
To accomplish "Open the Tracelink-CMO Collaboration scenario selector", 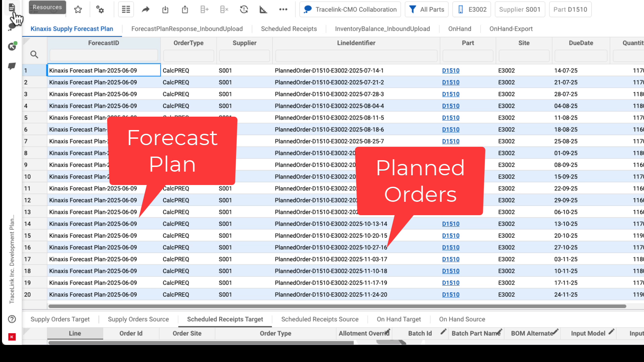I will (x=350, y=9).
